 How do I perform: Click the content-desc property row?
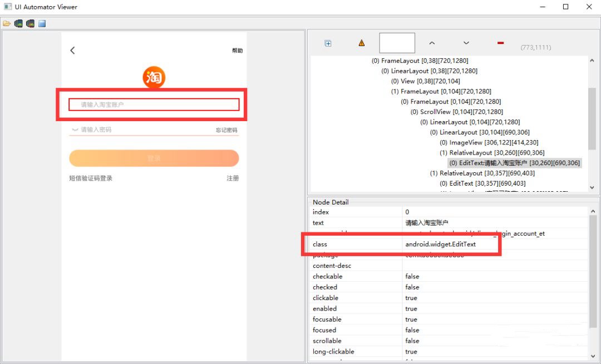449,266
